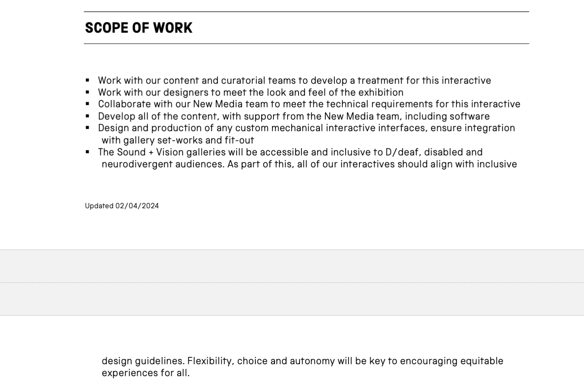Click the line starting The Sound + Vision galleries
The height and width of the screenshot is (392, 584).
(290, 152)
